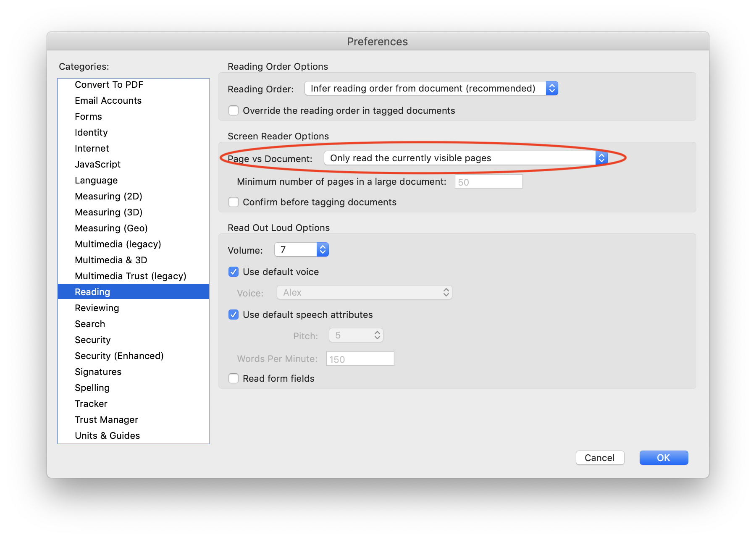
Task: Disable the Use default voice option
Action: pyautogui.click(x=234, y=272)
